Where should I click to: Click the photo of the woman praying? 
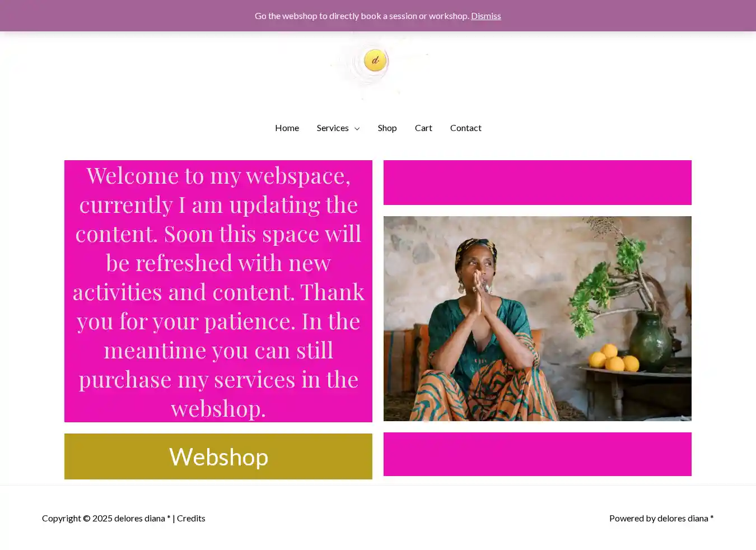point(538,319)
